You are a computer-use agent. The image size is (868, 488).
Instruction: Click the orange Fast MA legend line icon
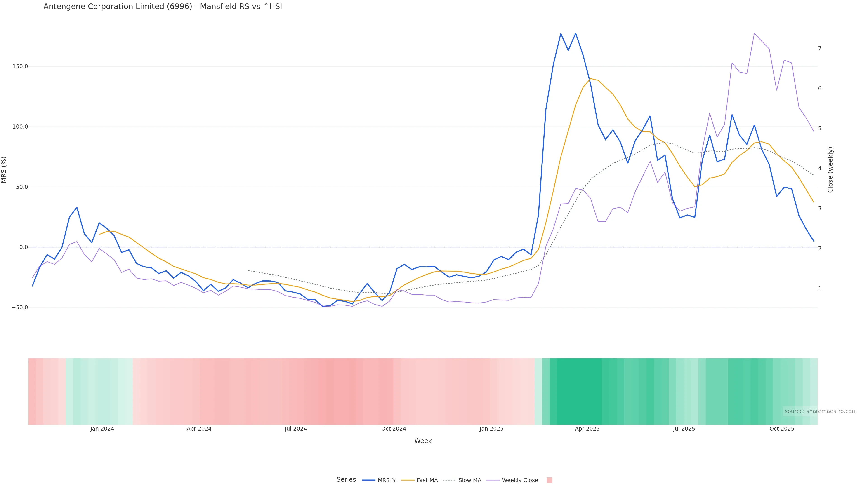pyautogui.click(x=408, y=480)
